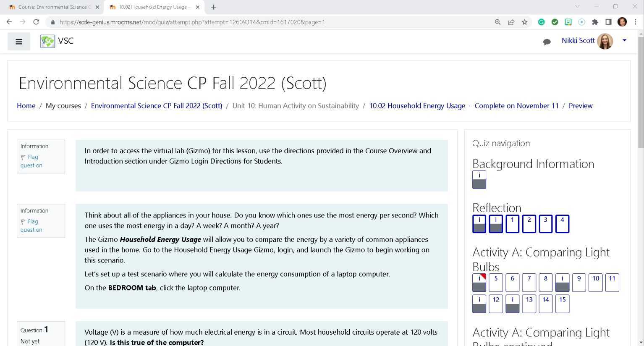Open site information via the padlock icon
This screenshot has width=644, height=346.
pyautogui.click(x=52, y=22)
